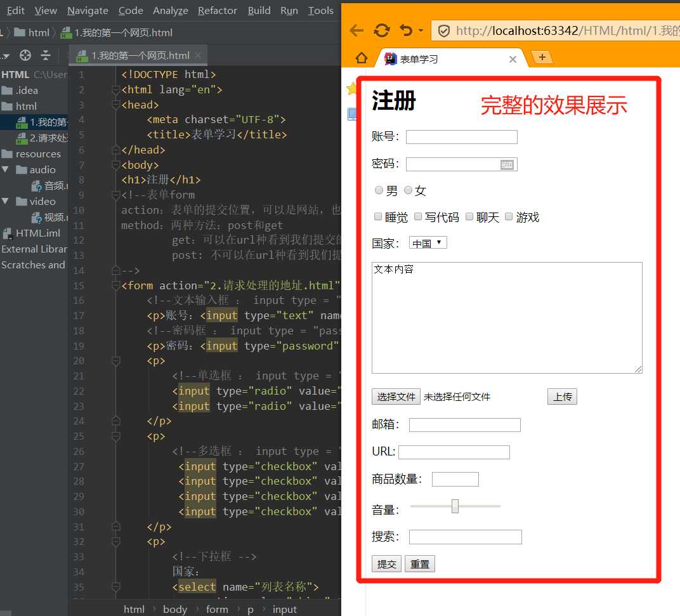This screenshot has width=680, height=616.
Task: Fold the body tag at line 7
Action: tap(116, 166)
